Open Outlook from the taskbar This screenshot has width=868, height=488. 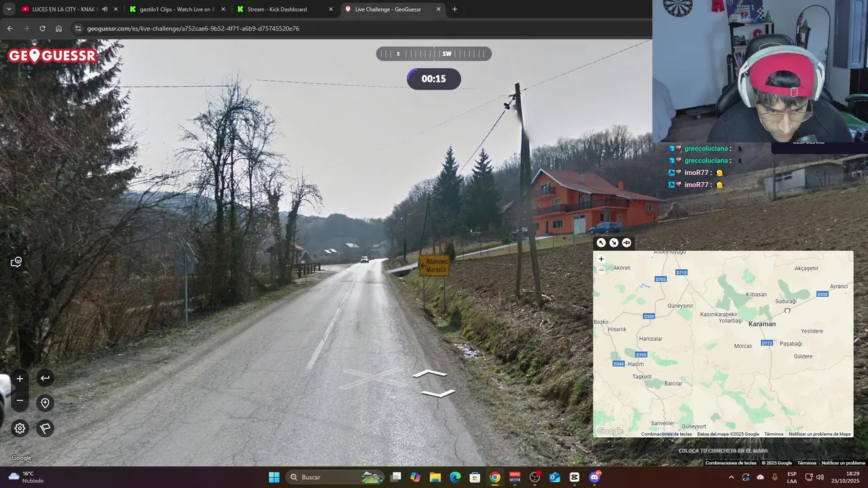555,477
